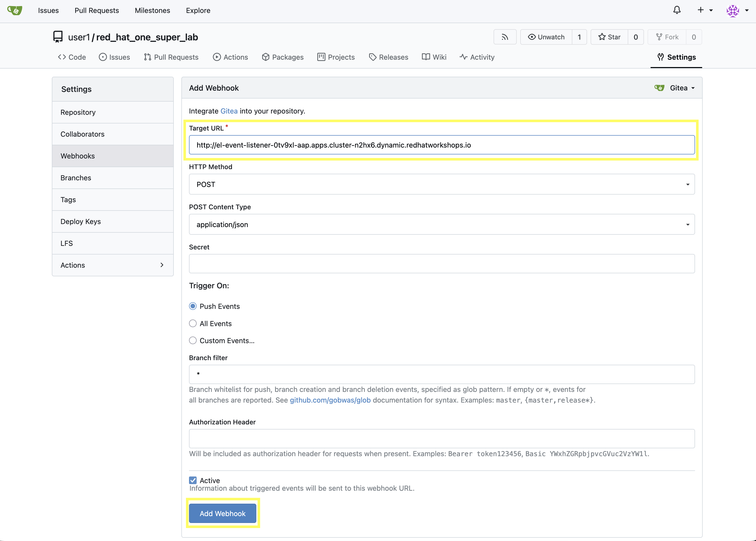The width and height of the screenshot is (756, 541).
Task: Open the github.com/gobwas/glob documentation link
Action: (330, 400)
